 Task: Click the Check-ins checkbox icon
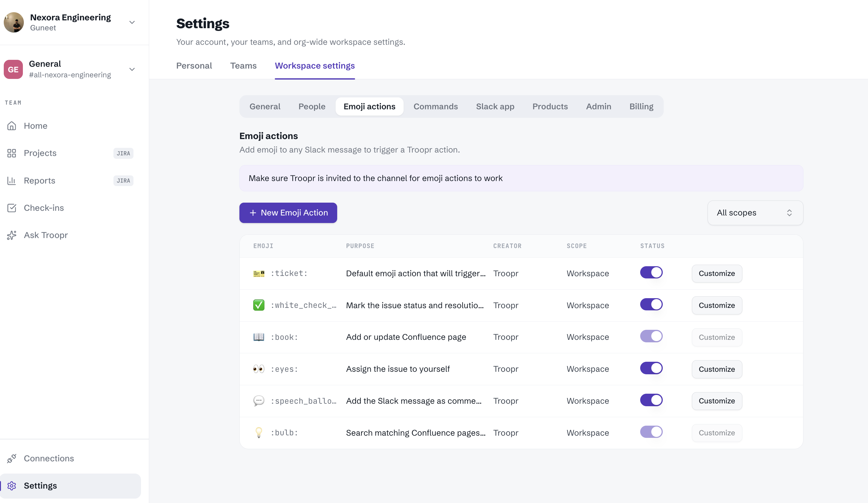coord(12,208)
